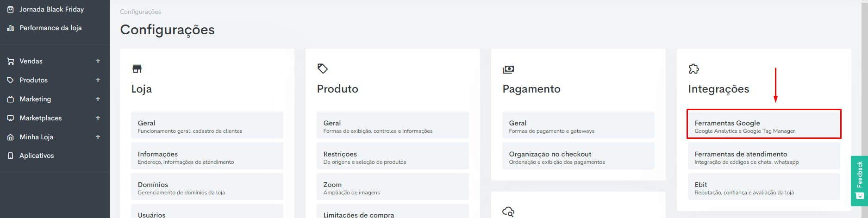The width and height of the screenshot is (868, 218).
Task: Expand Produtos submenu with plus sign
Action: (98, 80)
